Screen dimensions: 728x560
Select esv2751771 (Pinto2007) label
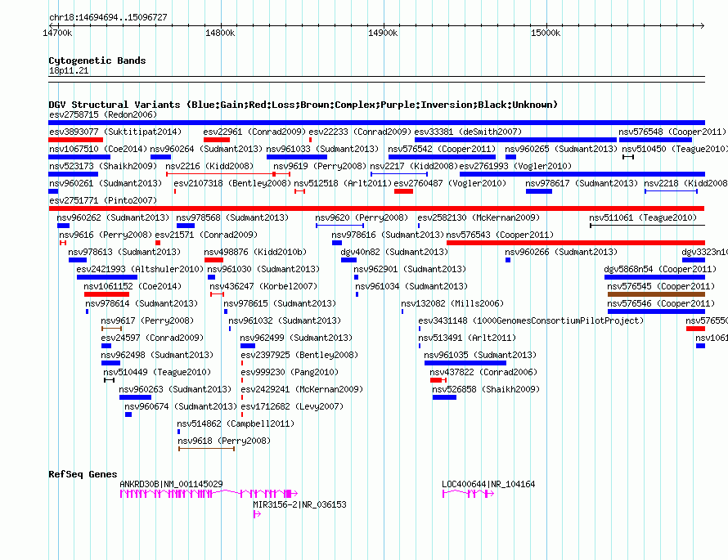click(103, 200)
